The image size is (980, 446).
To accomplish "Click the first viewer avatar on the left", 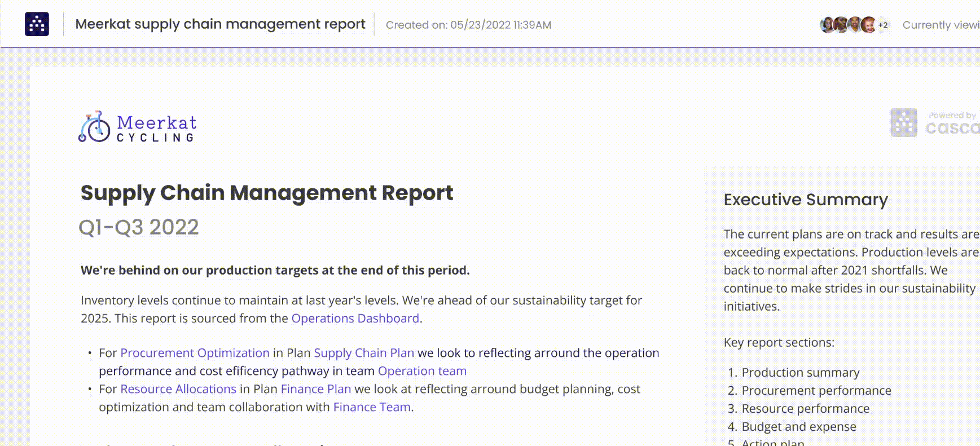I will 827,25.
